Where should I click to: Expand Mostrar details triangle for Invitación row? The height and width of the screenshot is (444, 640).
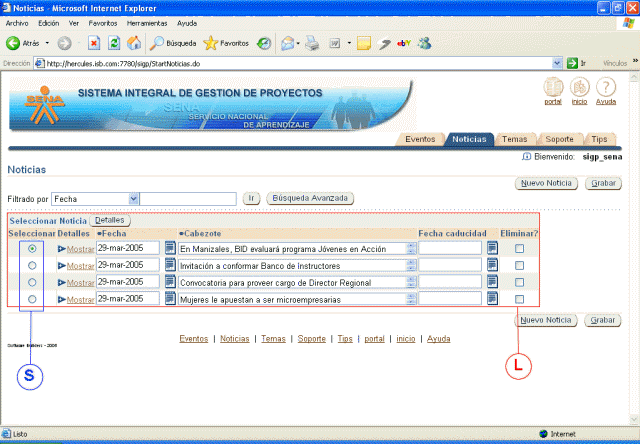pyautogui.click(x=62, y=265)
